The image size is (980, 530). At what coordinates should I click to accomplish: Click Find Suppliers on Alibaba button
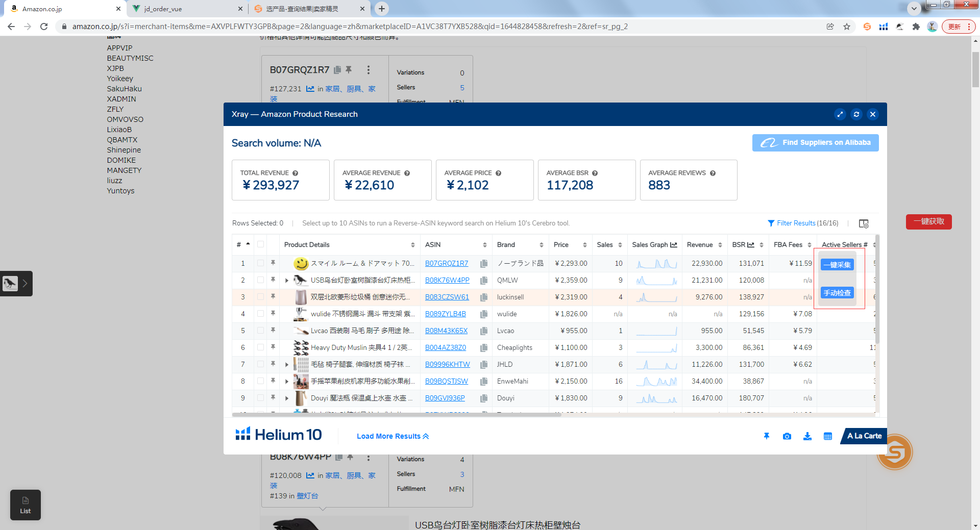coord(815,143)
